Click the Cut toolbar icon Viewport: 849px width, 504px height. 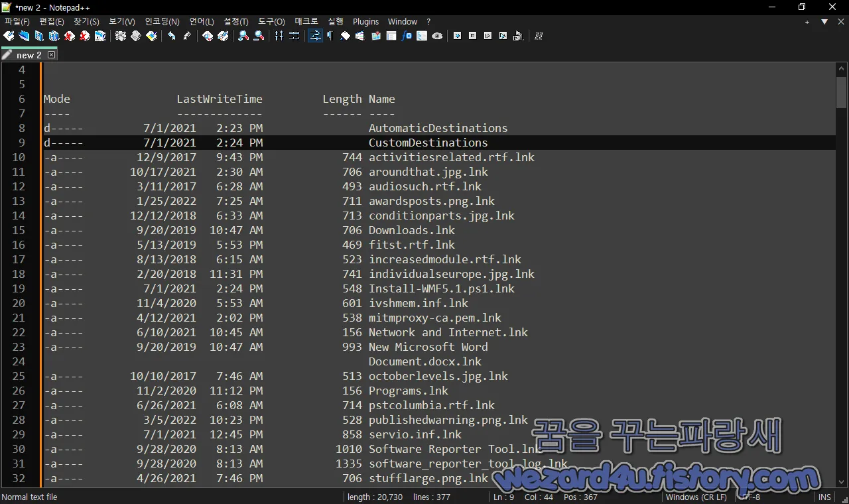121,36
